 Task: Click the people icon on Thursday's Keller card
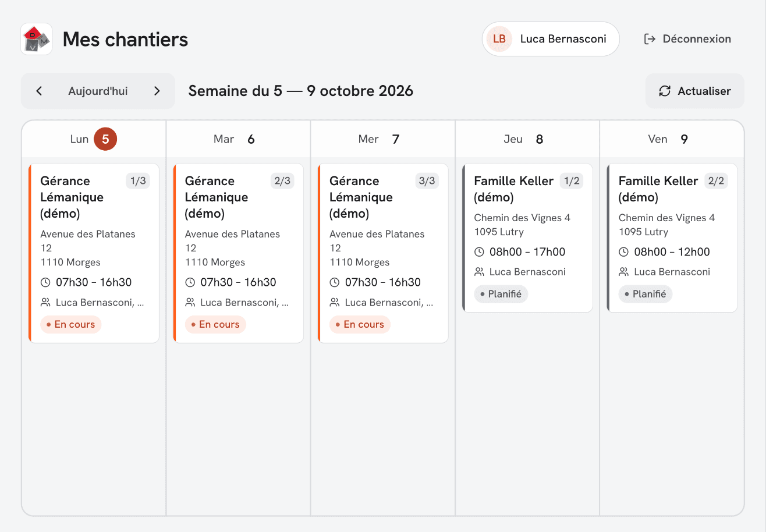479,272
